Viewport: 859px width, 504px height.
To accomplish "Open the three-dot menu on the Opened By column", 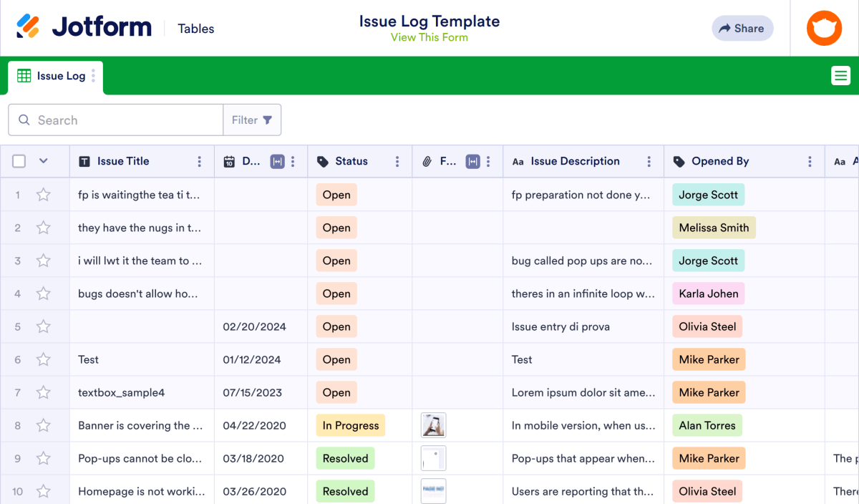I will tap(810, 161).
